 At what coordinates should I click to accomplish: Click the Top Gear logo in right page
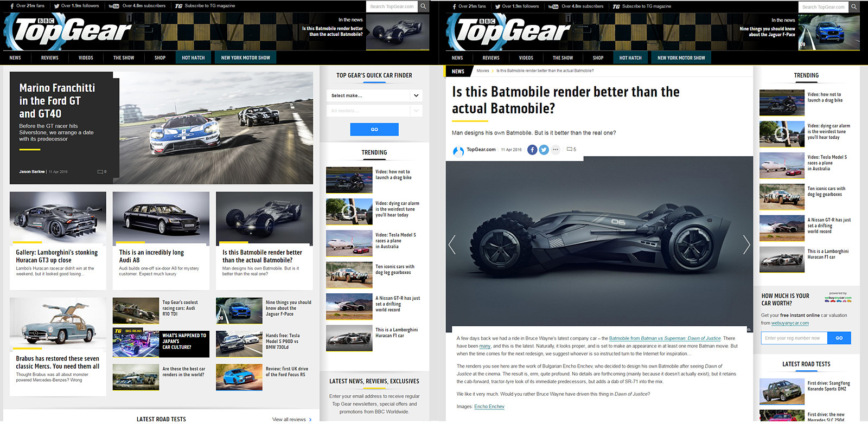508,31
